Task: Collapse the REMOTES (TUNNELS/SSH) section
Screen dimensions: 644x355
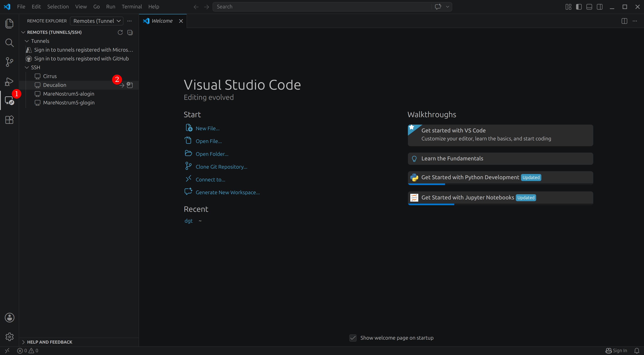Action: click(23, 32)
